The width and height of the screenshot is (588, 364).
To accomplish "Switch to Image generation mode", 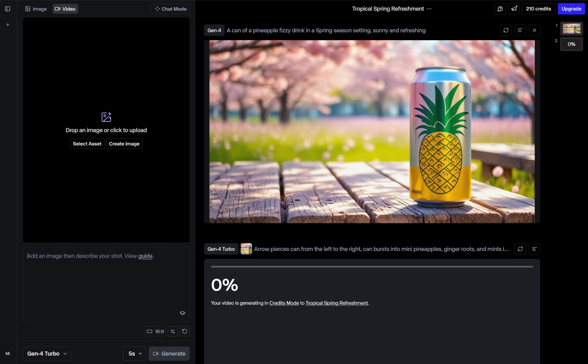I will point(35,9).
